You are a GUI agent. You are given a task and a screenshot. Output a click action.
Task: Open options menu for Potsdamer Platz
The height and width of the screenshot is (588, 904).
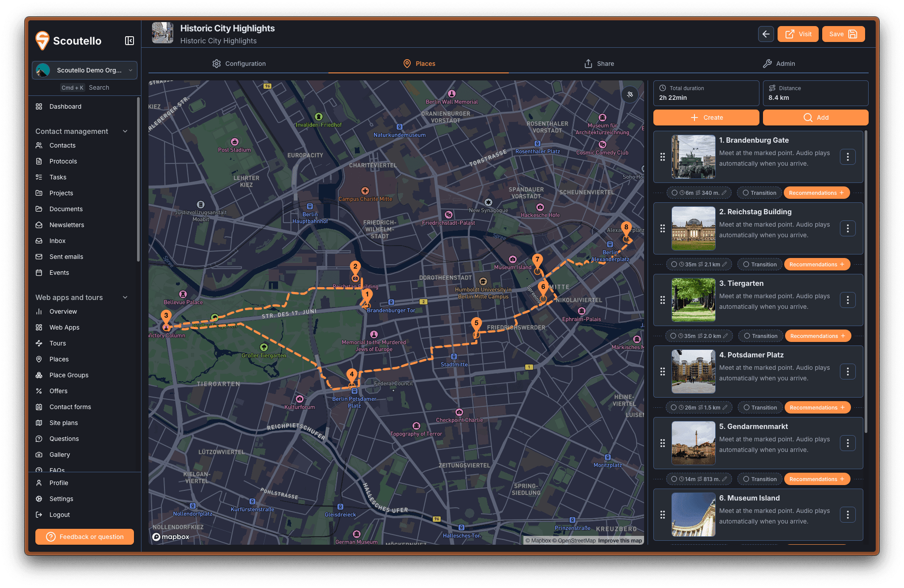tap(847, 372)
